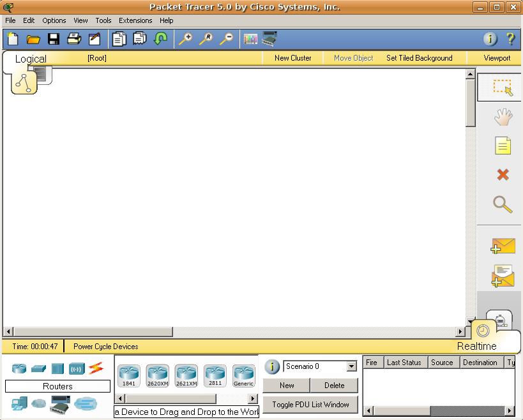523x420 pixels.
Task: Select Multiuser Connection icon
Action: (86, 403)
